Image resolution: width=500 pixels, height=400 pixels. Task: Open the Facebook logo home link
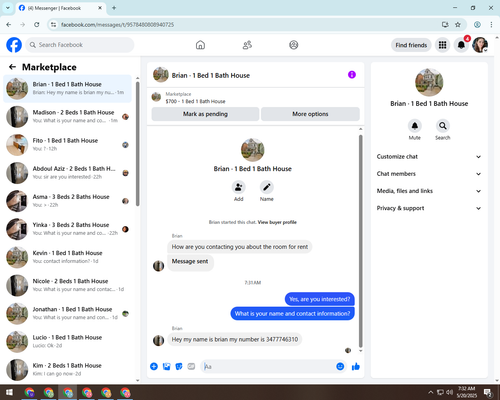(x=14, y=45)
